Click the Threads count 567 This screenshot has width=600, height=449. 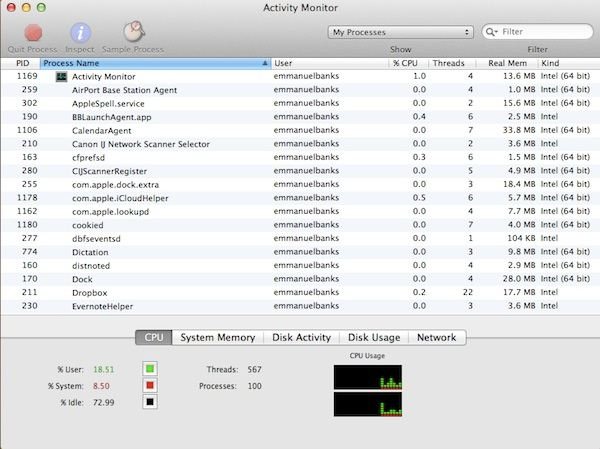coord(254,369)
